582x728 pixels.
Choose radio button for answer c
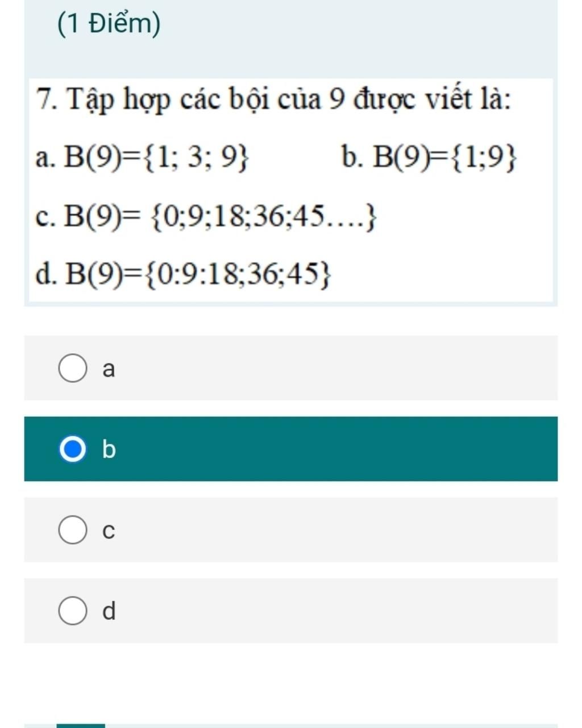73,530
